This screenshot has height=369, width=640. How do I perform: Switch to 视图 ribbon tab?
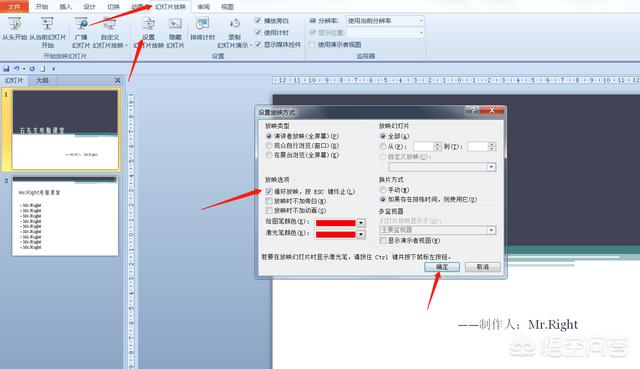pyautogui.click(x=227, y=7)
